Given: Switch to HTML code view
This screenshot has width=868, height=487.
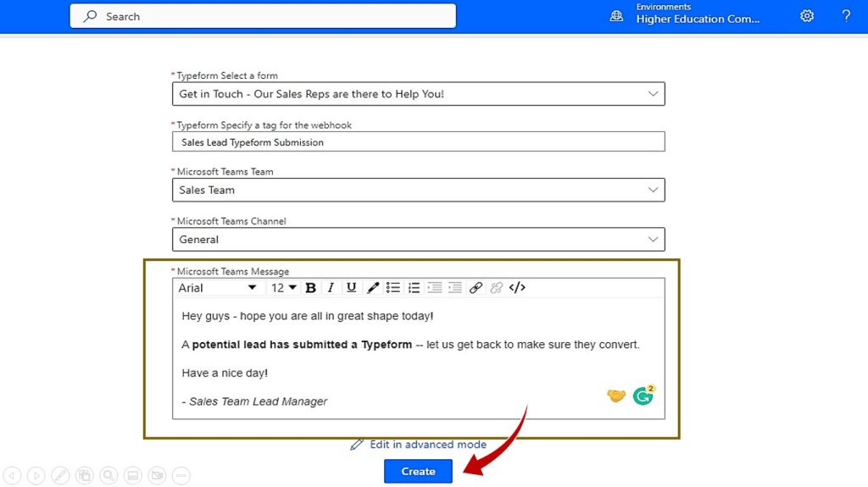Looking at the screenshot, I should click(x=517, y=288).
